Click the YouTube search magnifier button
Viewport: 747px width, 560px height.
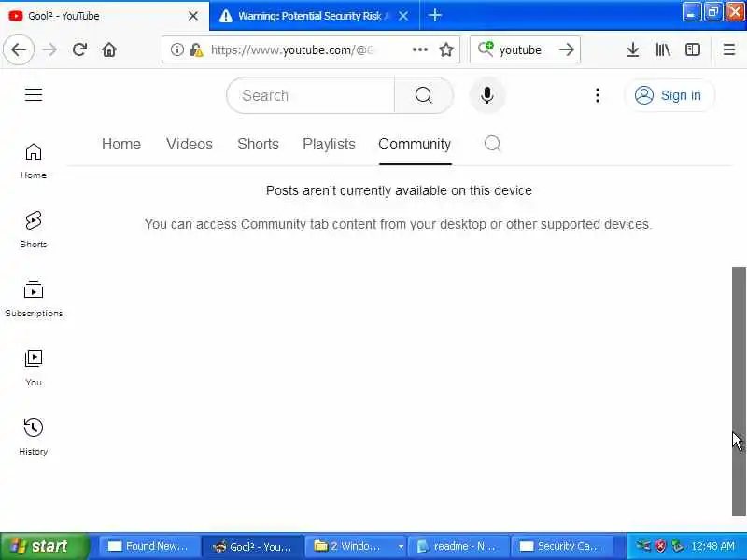[424, 95]
